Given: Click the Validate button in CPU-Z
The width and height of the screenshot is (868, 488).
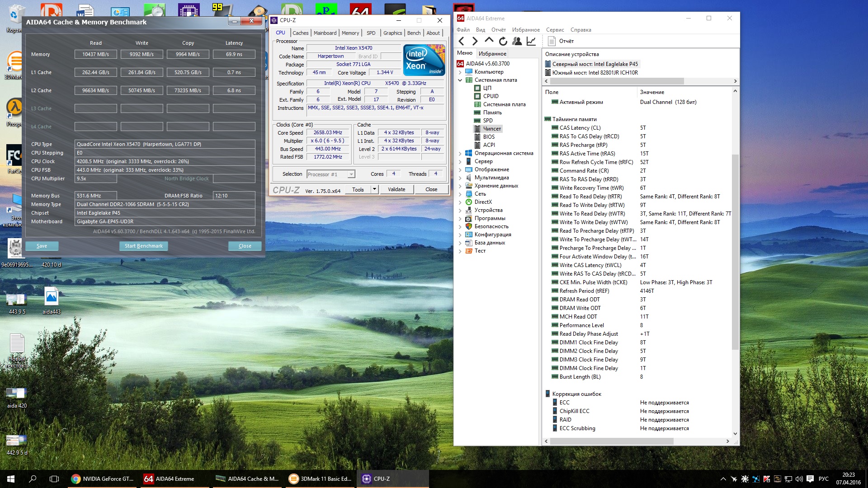Looking at the screenshot, I should tap(396, 189).
